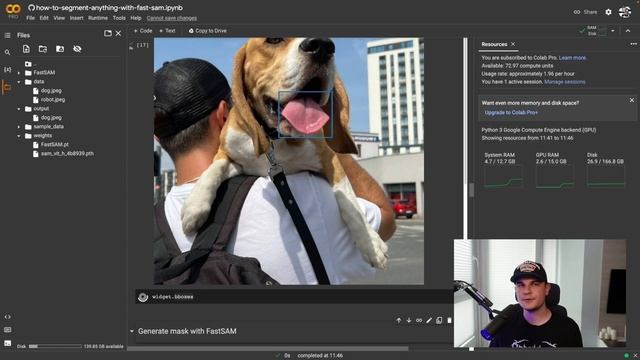Mount Google Drive from Files toolbar

pyautogui.click(x=60, y=49)
